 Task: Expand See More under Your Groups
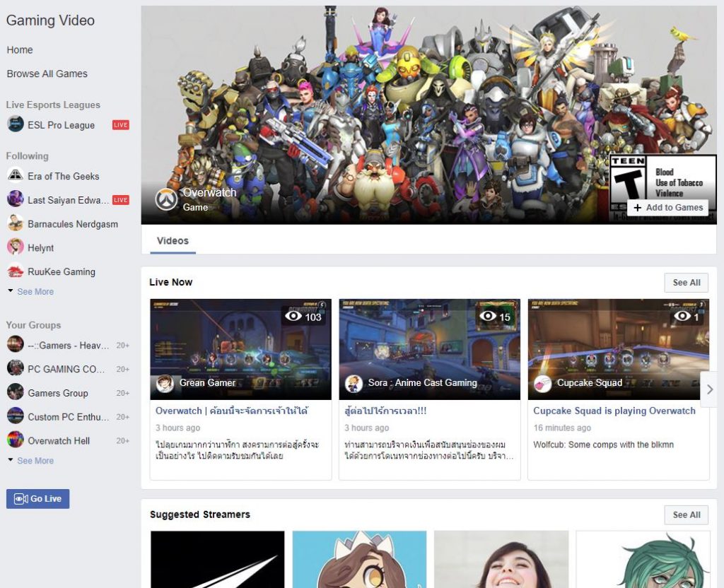35,461
